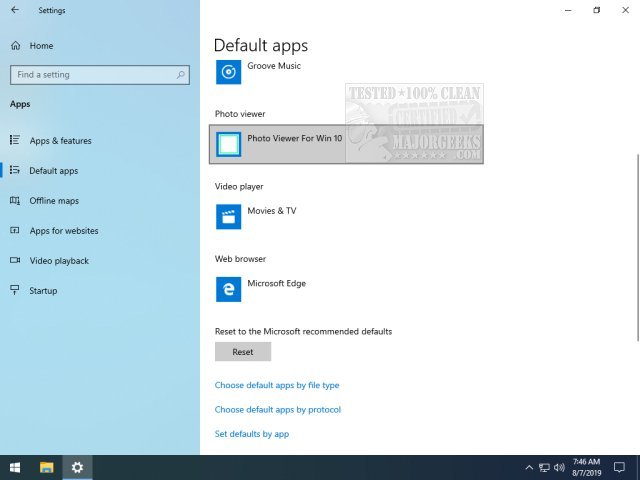
Task: Click the Groove Music app icon
Action: (x=229, y=72)
